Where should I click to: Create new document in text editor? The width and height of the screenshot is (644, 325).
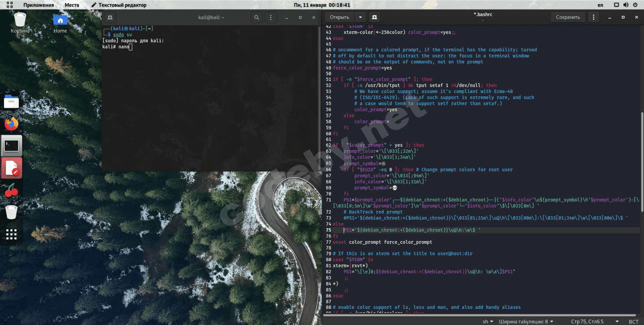coord(374,17)
